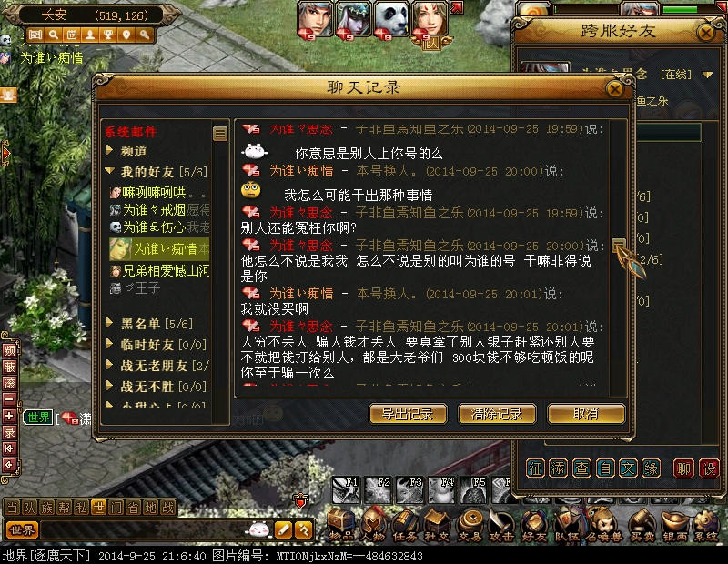Click the chat log scrollbar thumb
This screenshot has width=728, height=564.
[618, 245]
